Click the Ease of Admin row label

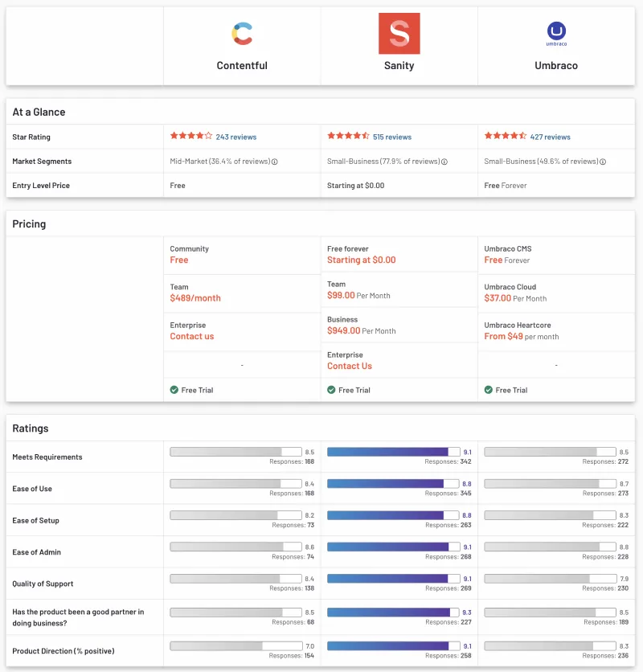[x=36, y=552]
